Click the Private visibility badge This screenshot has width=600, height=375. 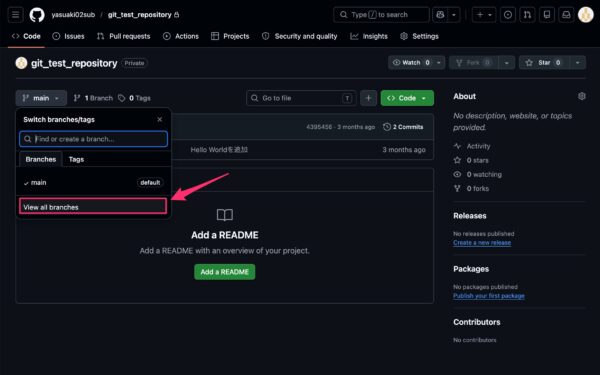[134, 63]
